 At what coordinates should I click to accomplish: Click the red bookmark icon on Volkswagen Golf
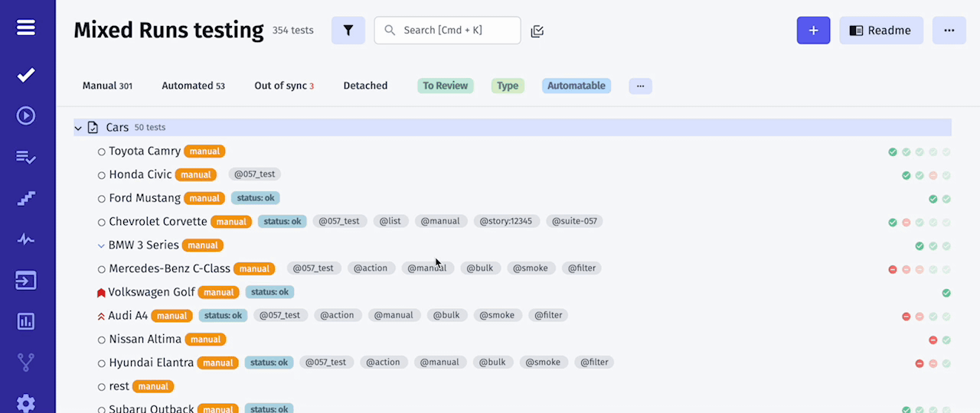click(101, 293)
